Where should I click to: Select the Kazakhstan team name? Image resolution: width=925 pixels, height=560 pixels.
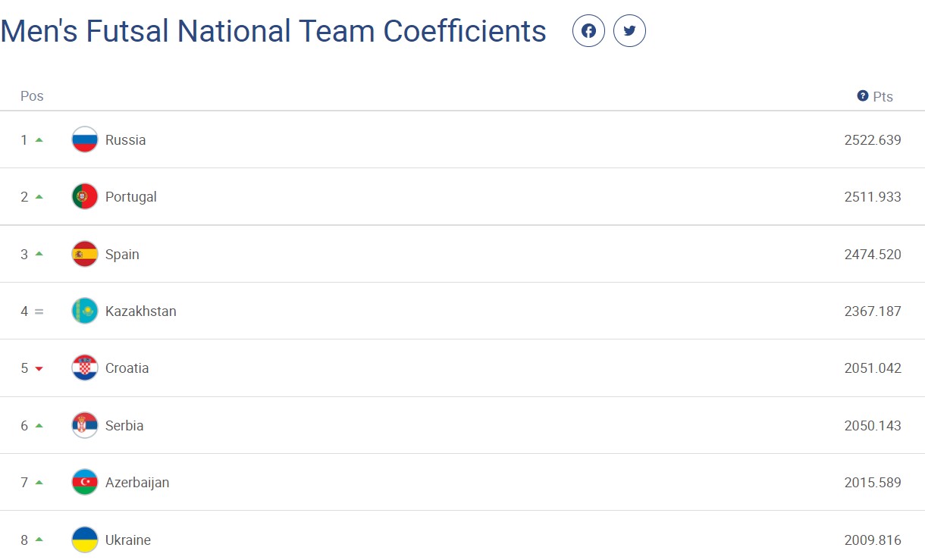coord(141,311)
